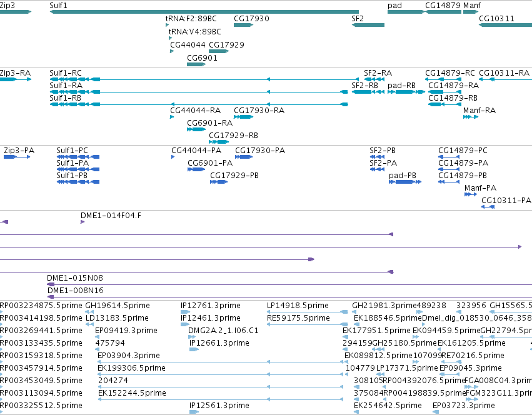Click the SF2-PB protein label
Viewport: 532px width, 415px height.
pos(383,151)
